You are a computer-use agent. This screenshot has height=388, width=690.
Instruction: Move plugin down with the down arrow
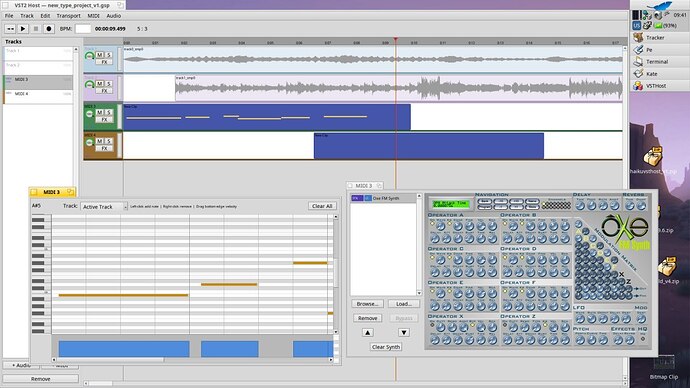[x=404, y=333]
